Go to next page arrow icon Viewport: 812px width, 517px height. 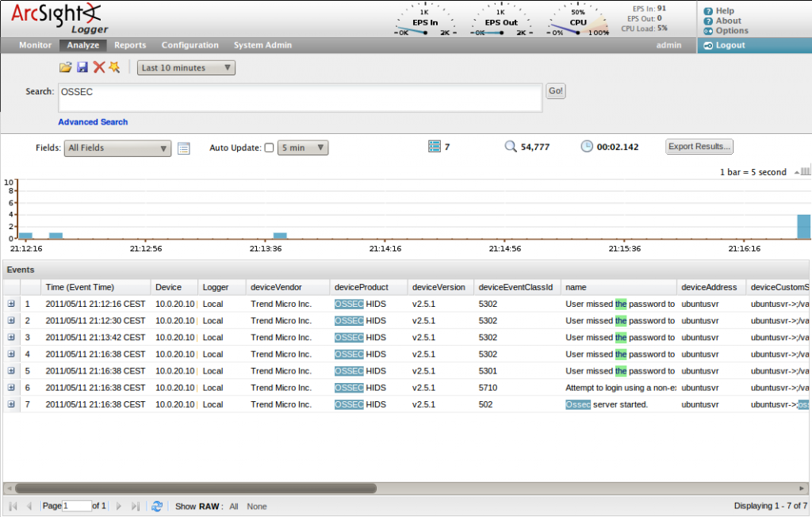click(119, 506)
